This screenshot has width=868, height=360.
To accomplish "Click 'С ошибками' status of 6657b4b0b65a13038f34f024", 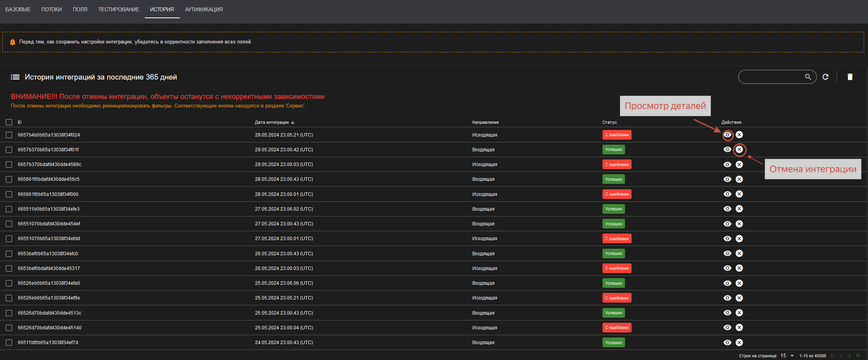I will (617, 135).
